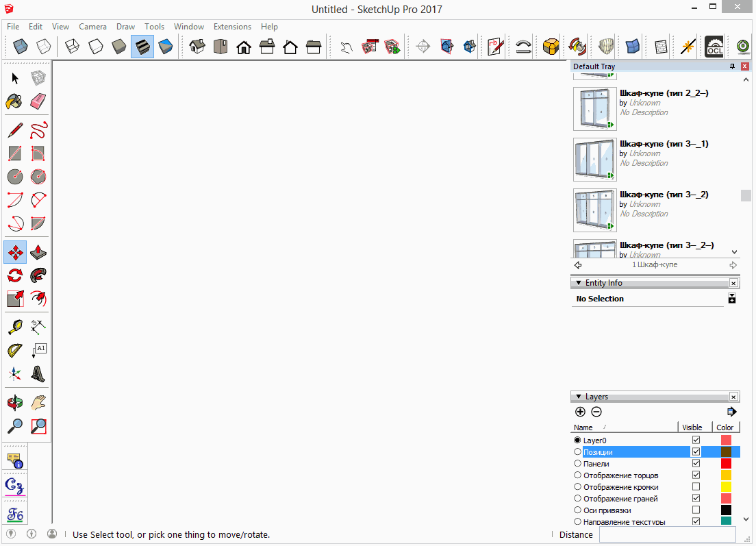Click Layer0 color swatch
The image size is (756, 546).
click(x=726, y=440)
